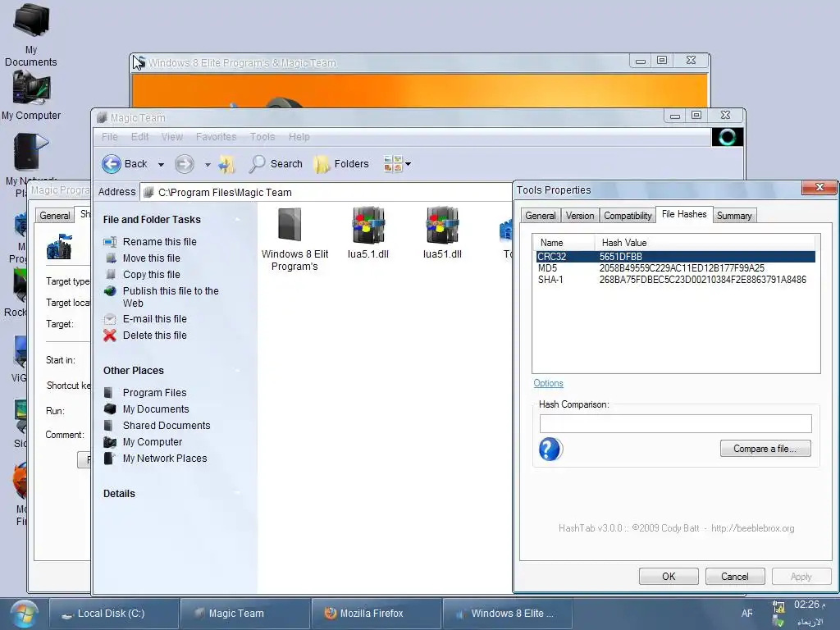Click the General tab in Magic Program's properties
Image resolution: width=840 pixels, height=630 pixels.
pyautogui.click(x=55, y=216)
